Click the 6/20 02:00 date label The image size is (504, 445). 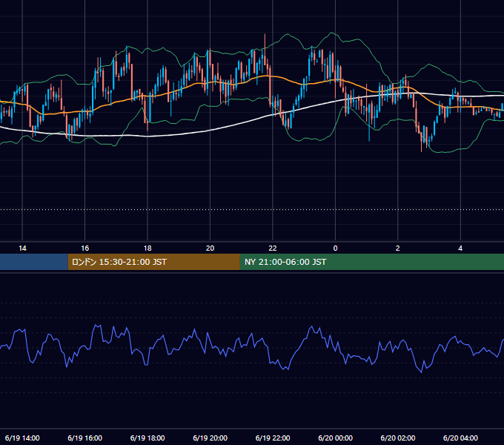point(397,438)
